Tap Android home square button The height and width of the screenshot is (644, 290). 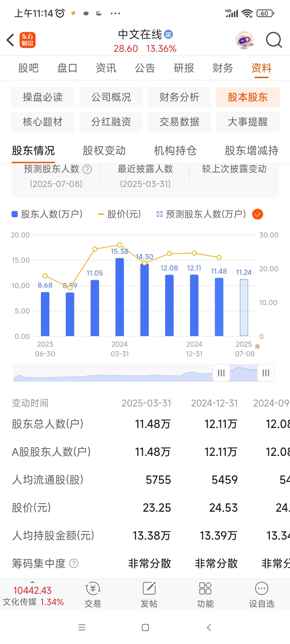145,627
